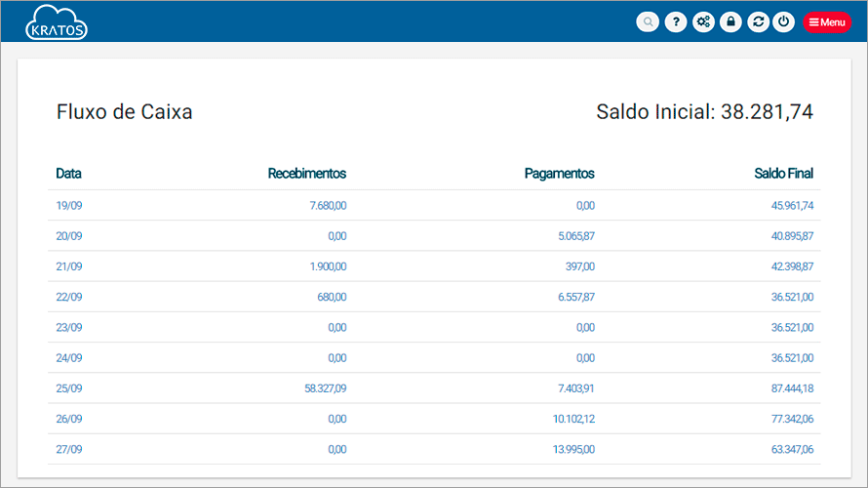868x488 pixels.
Task: Click final balance 77.342,06
Action: (793, 419)
